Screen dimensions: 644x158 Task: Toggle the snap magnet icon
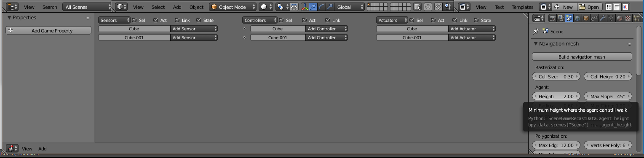click(x=438, y=7)
